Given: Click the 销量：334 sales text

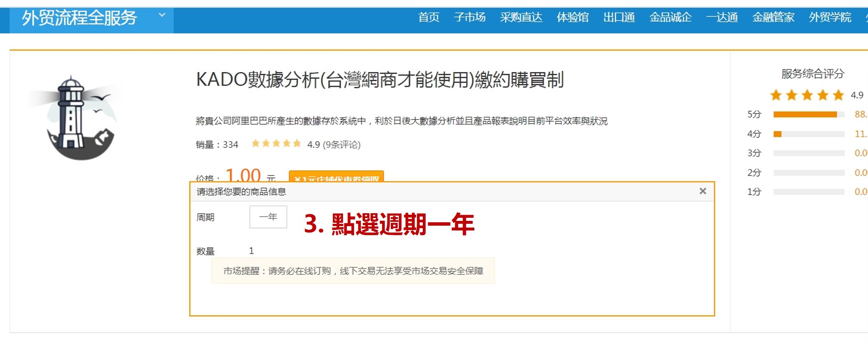Looking at the screenshot, I should coord(217,145).
